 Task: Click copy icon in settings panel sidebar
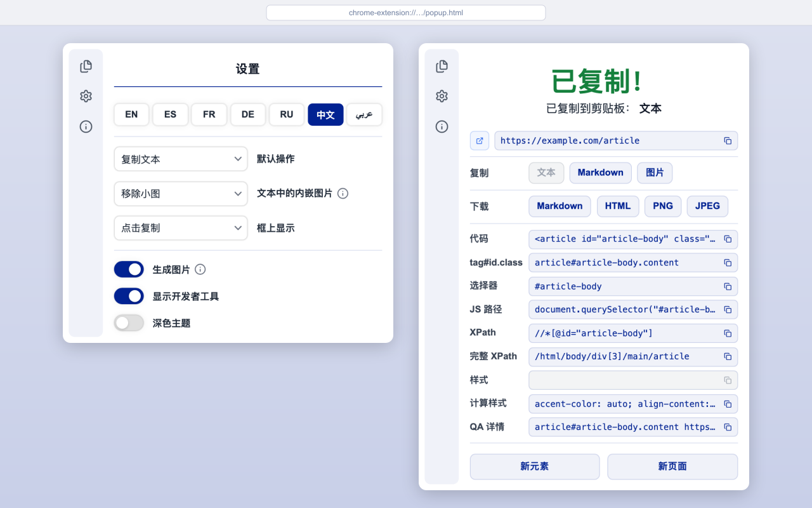86,66
